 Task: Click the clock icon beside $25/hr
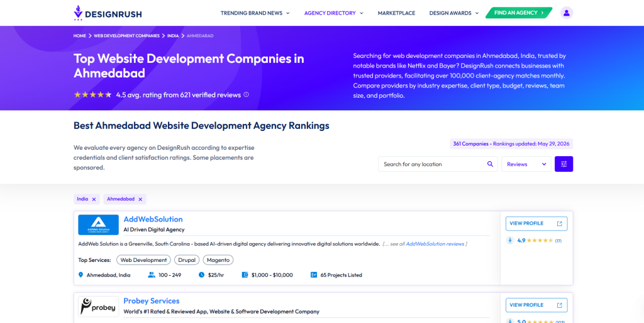tap(202, 275)
